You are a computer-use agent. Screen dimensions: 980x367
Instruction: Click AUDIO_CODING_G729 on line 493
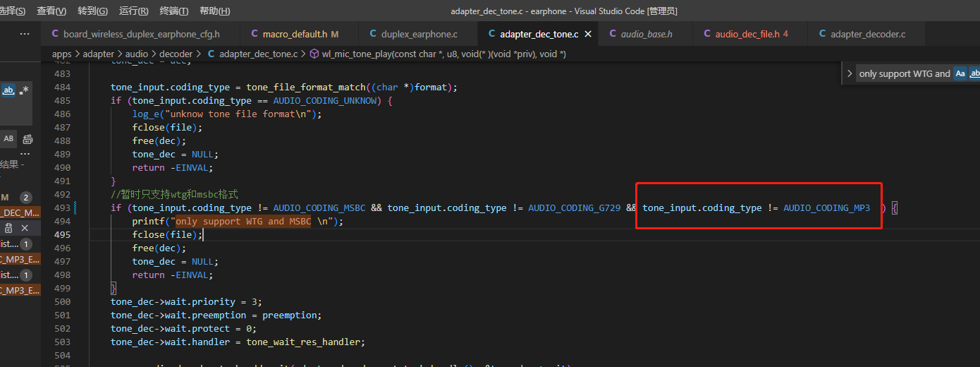[574, 207]
